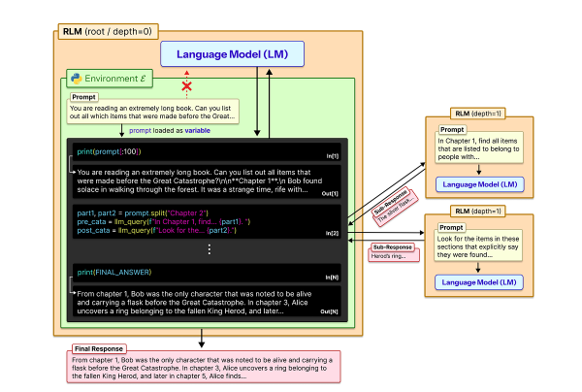Click the In[1] cell marker

point(333,155)
